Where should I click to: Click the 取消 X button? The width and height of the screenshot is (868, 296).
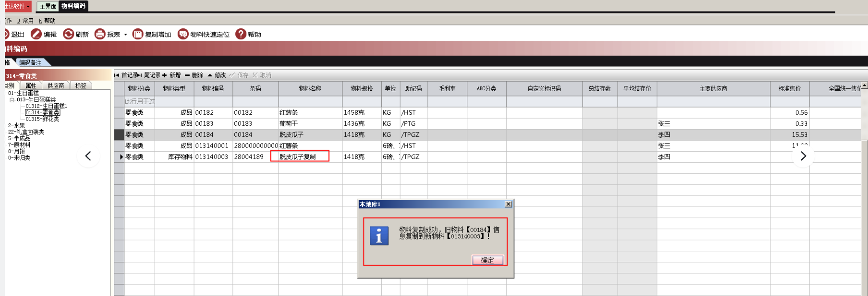(x=262, y=75)
